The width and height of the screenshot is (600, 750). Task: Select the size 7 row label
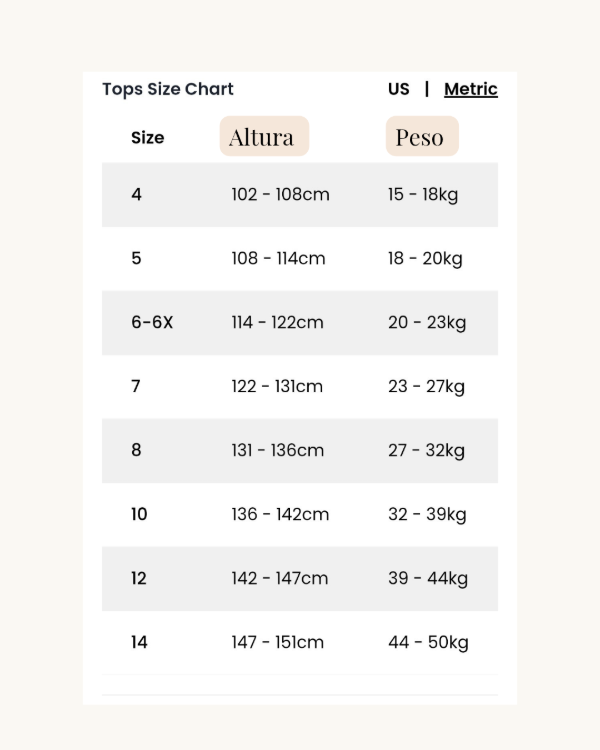point(137,387)
